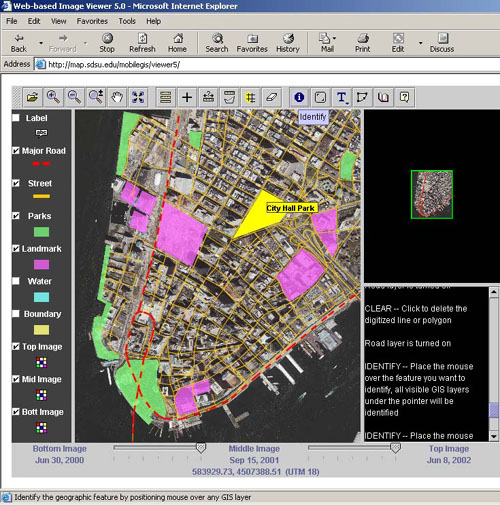Viewport: 500px width, 506px height.
Task: Click the IE Refresh button
Action: click(x=142, y=43)
